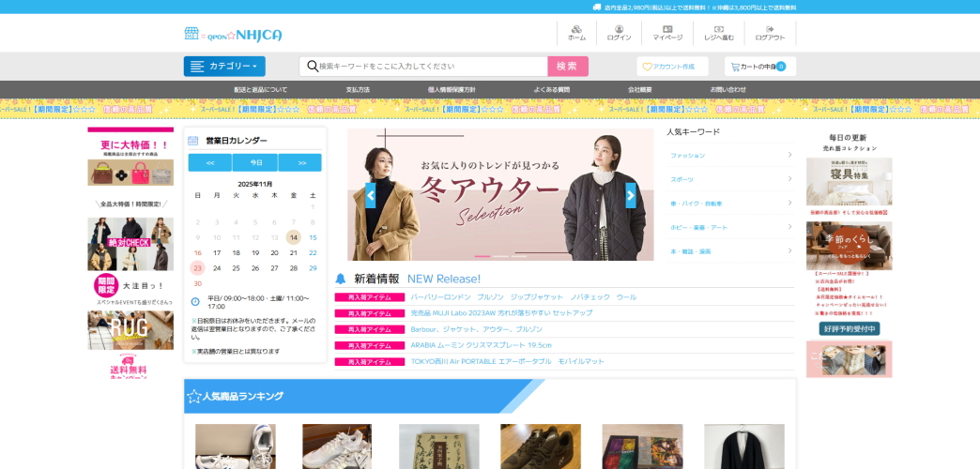
Task: Expand the ファッション keyword chevron
Action: click(788, 155)
